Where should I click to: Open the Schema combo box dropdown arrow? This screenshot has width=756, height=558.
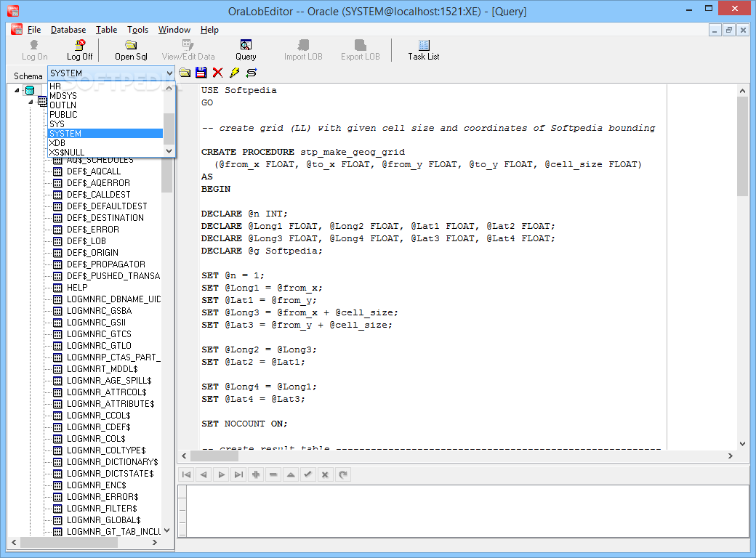169,73
